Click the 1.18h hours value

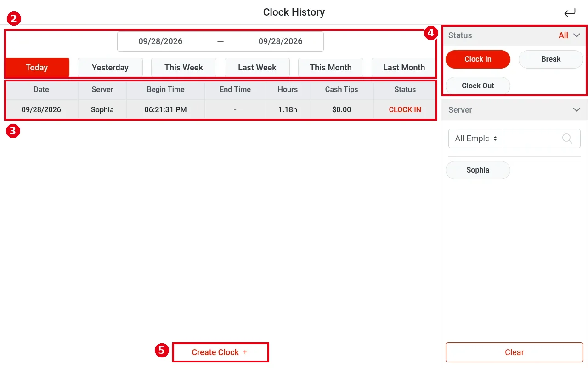[x=288, y=110]
